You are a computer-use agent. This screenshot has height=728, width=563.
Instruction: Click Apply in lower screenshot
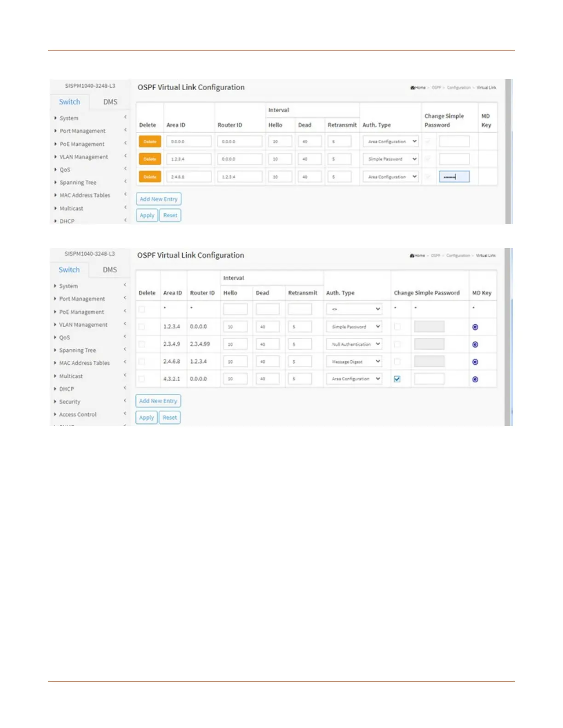147,418
